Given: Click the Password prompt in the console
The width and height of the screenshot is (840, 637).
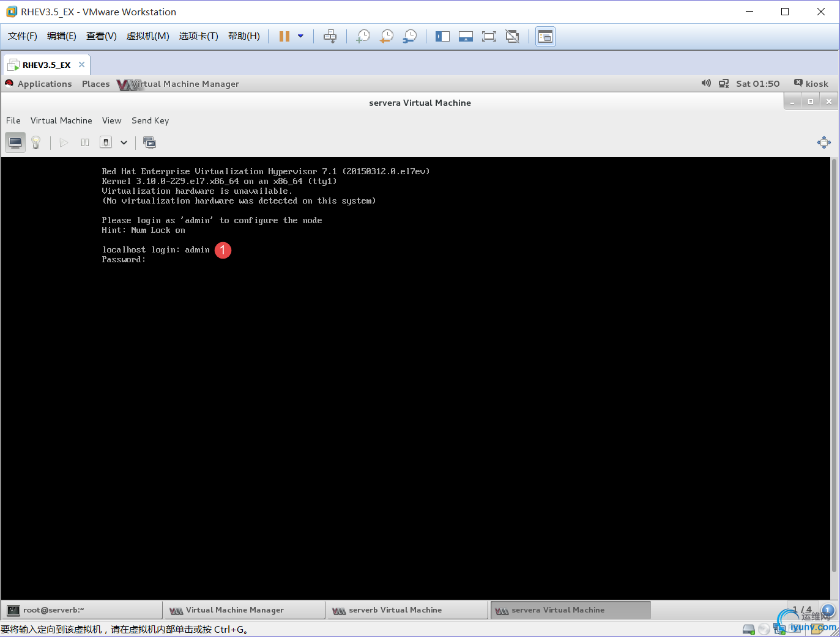Looking at the screenshot, I should pos(124,260).
